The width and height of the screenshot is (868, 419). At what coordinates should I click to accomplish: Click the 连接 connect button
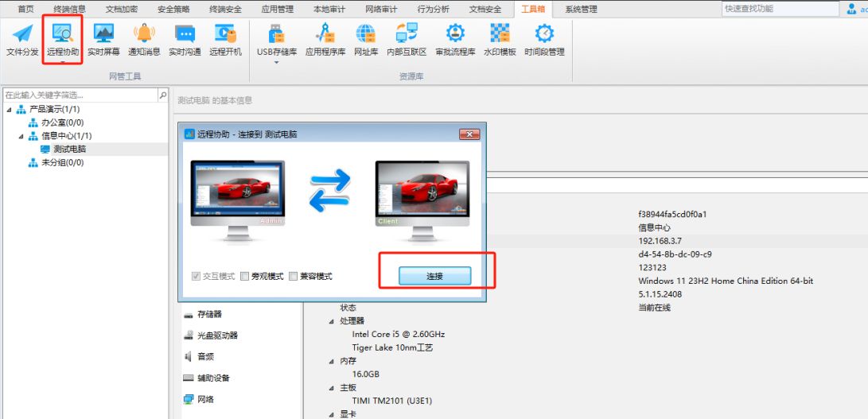pyautogui.click(x=434, y=276)
